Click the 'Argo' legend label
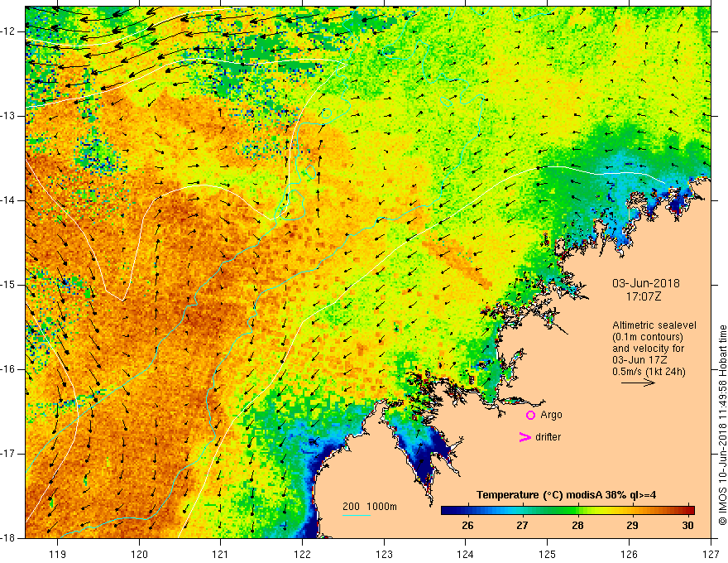 tap(551, 415)
